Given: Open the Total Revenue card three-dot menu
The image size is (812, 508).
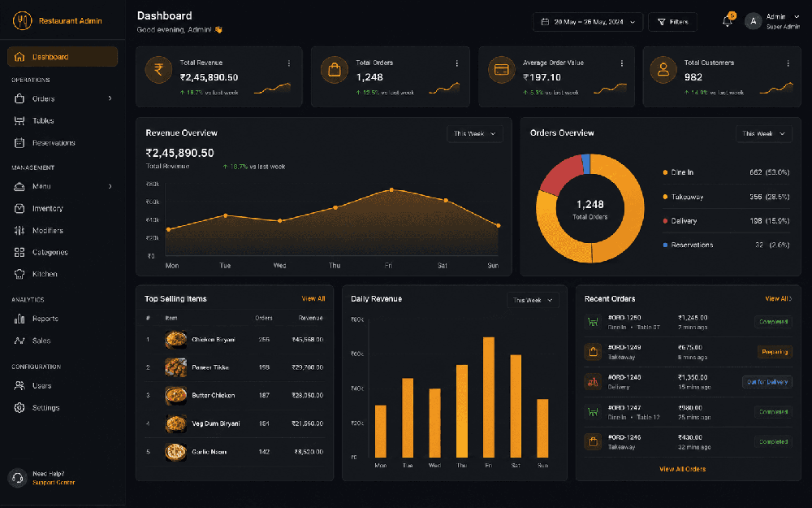Looking at the screenshot, I should pyautogui.click(x=288, y=63).
